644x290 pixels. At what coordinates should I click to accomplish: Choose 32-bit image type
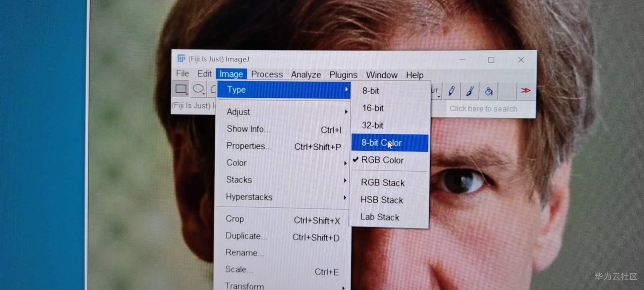[390, 125]
